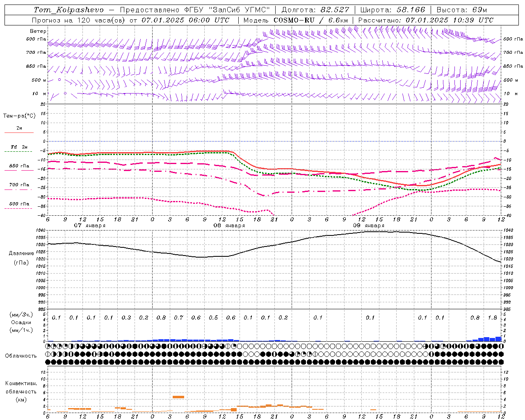Click the 'Облачность' cloud cover label
This screenshot has width=525, height=420.
click(x=21, y=356)
